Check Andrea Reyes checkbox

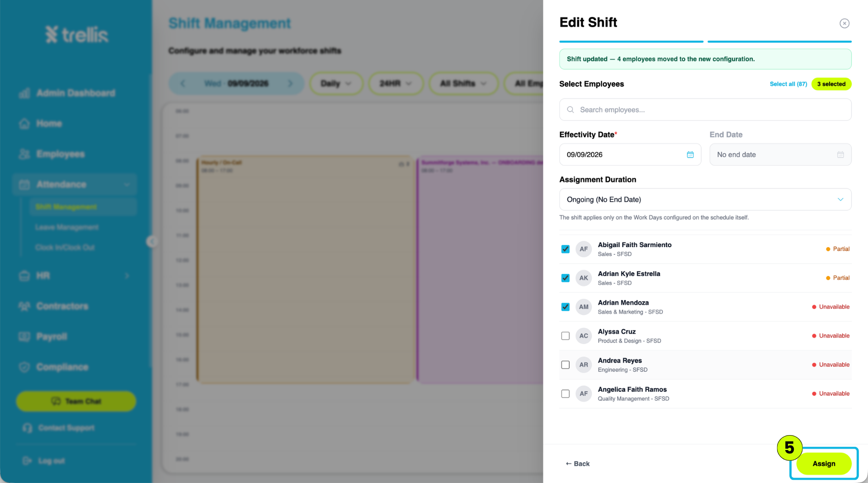tap(565, 365)
